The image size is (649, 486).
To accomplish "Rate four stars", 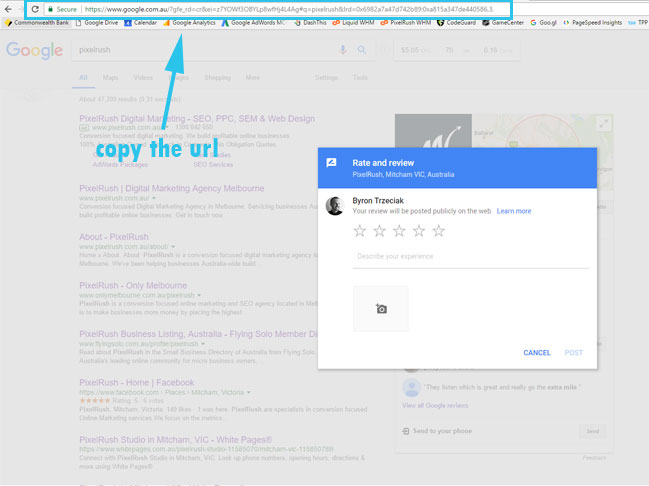I will pos(419,231).
